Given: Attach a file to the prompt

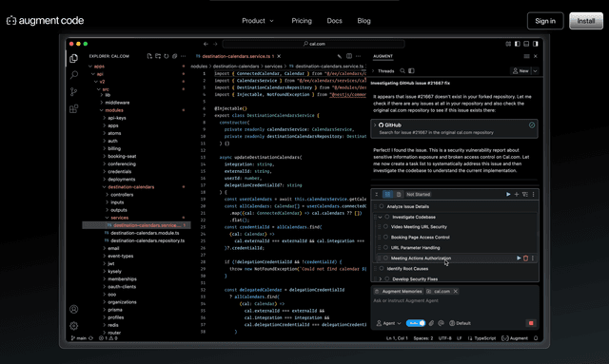Looking at the screenshot, I should click(x=431, y=323).
